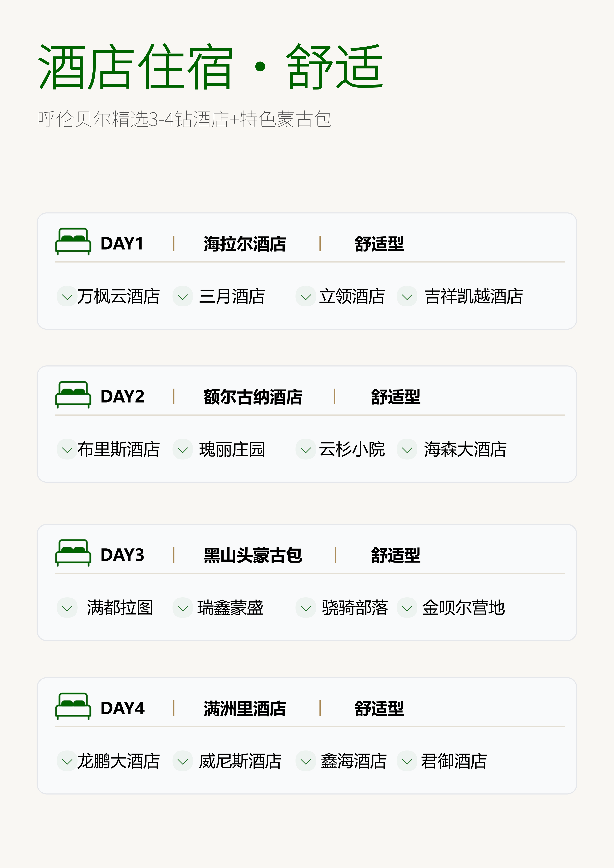Open the 威尼斯酒店 hotel link
This screenshot has width=614, height=868.
pyautogui.click(x=240, y=761)
